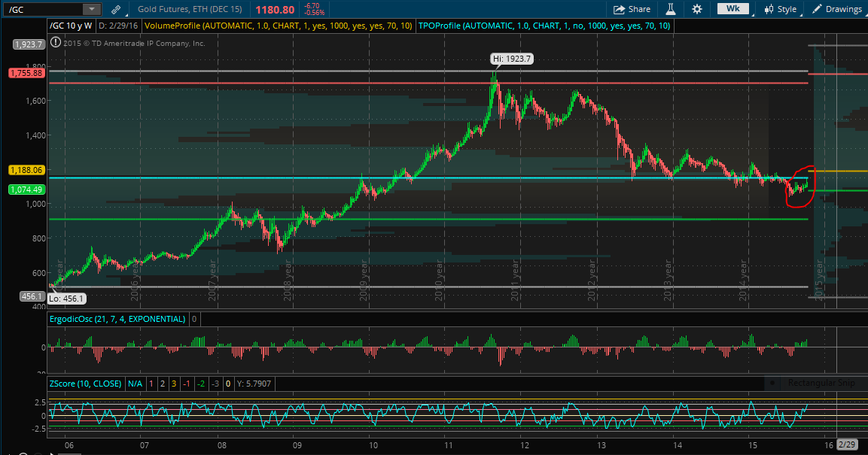Click the ErgodicOsc value 0 box

pos(194,319)
